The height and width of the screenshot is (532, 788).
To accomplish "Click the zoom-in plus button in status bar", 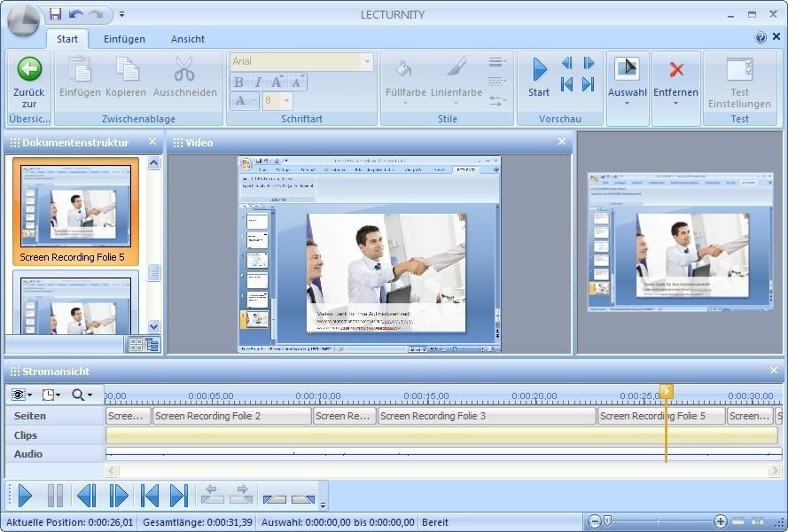I will (721, 522).
